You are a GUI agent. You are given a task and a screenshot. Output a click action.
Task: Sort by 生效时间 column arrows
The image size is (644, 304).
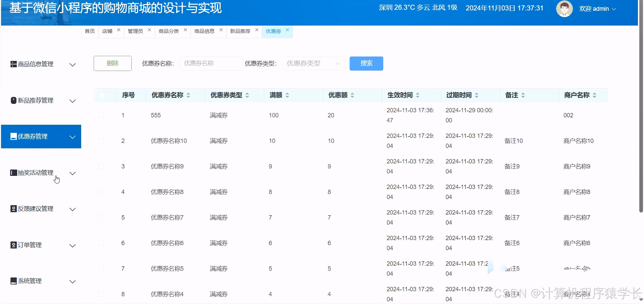418,96
